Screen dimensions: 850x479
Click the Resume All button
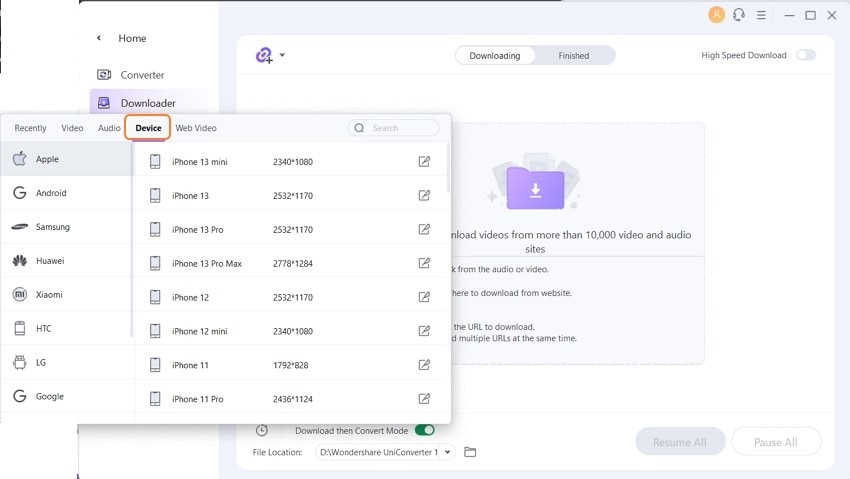pos(680,442)
